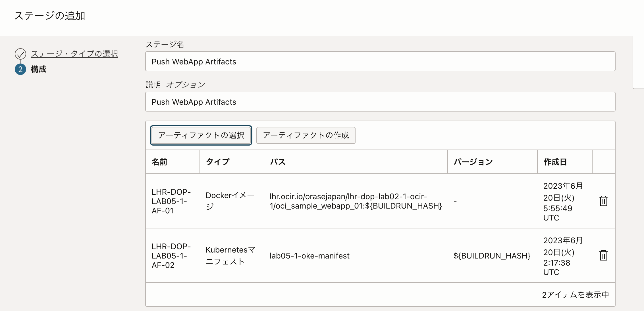The width and height of the screenshot is (644, 311).
Task: Click the step 2 number circle
Action: [x=20, y=69]
